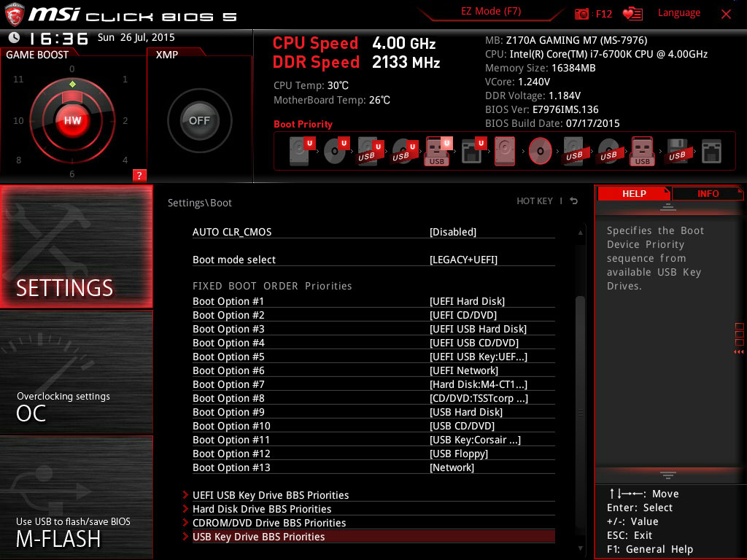The height and width of the screenshot is (560, 747).
Task: Close the BIOS with the red X
Action: [726, 14]
